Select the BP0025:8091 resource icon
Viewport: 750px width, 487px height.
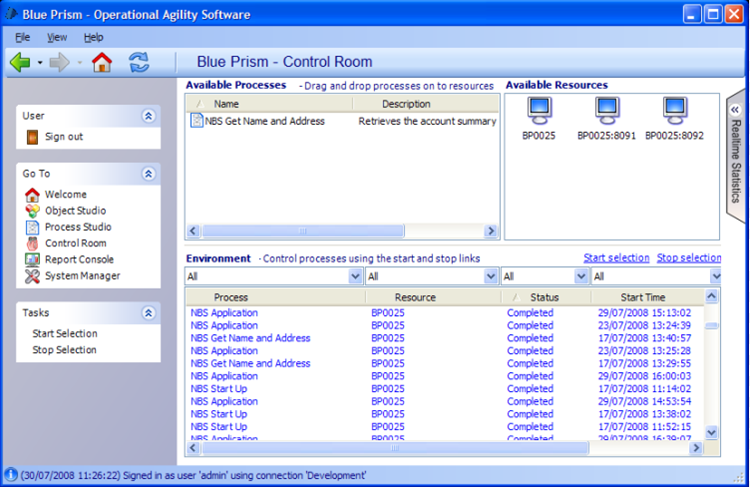pos(607,109)
